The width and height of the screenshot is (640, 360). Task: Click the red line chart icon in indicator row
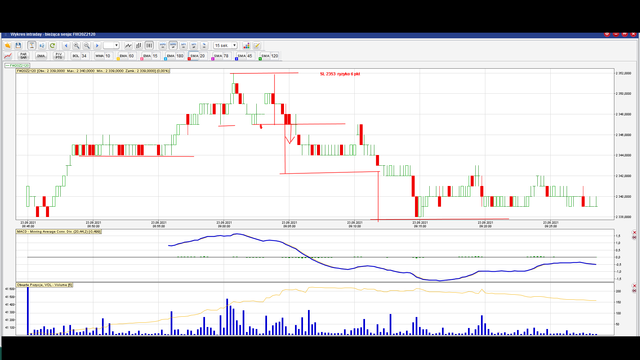(8, 56)
